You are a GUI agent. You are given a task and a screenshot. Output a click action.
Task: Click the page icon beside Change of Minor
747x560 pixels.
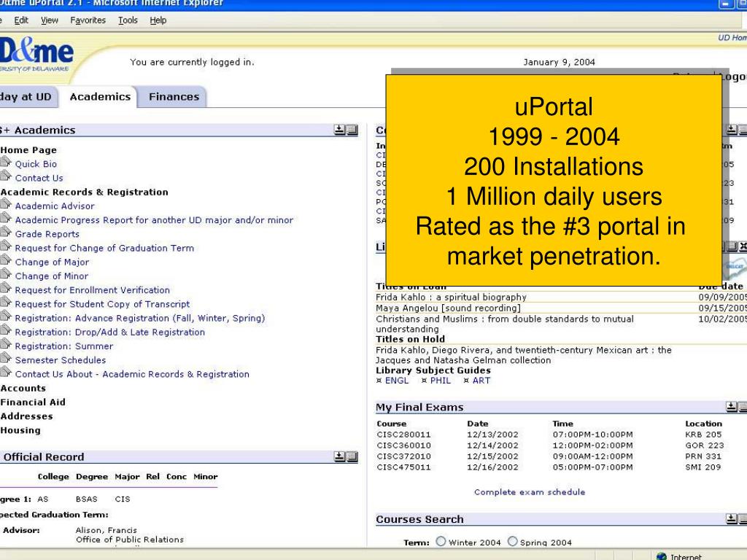(x=6, y=274)
